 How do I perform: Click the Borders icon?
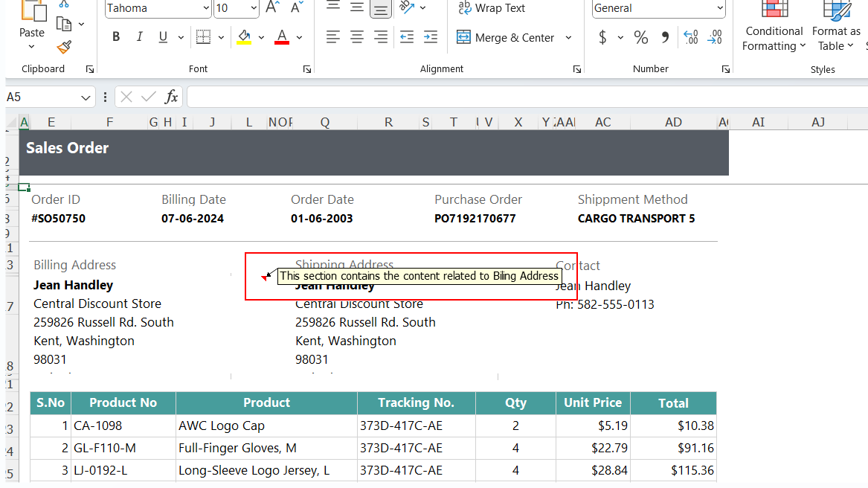click(x=203, y=37)
